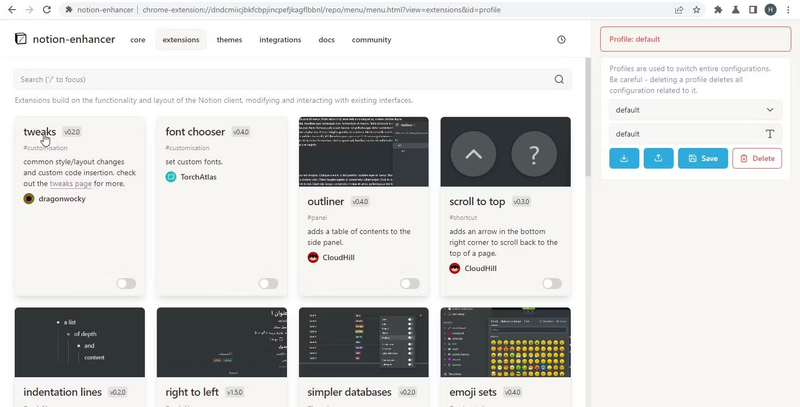This screenshot has height=407, width=800.
Task: Open the browser side panel icon
Action: tap(753, 10)
